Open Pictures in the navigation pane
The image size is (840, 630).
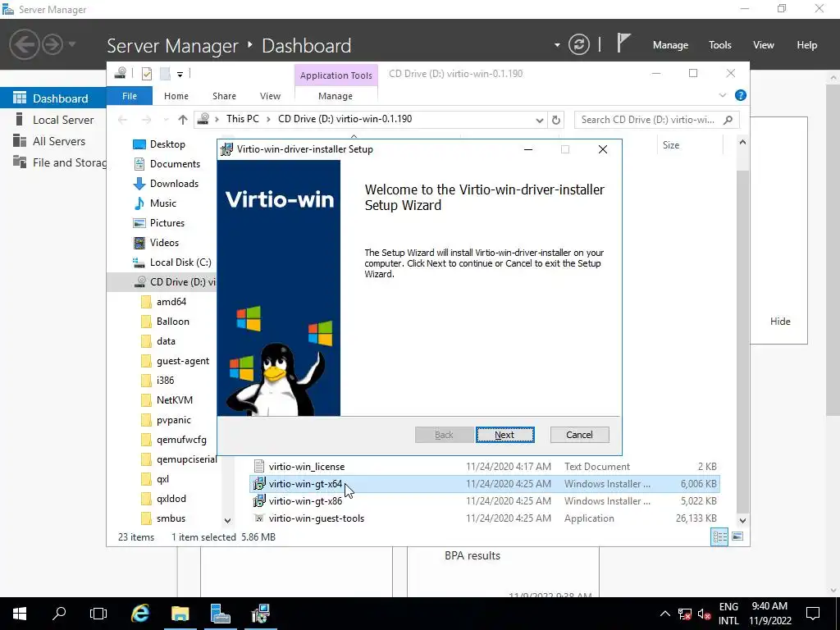tap(167, 223)
